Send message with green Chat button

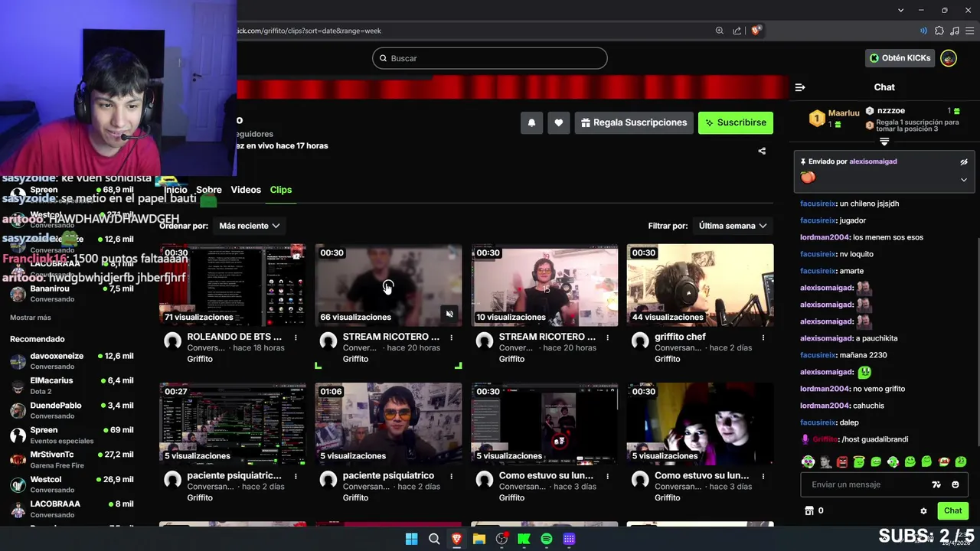pyautogui.click(x=952, y=510)
